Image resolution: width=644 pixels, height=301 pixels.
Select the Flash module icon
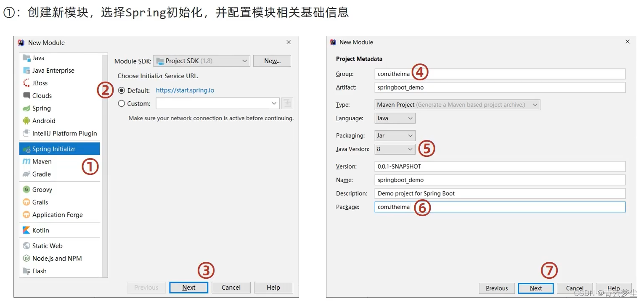[27, 271]
